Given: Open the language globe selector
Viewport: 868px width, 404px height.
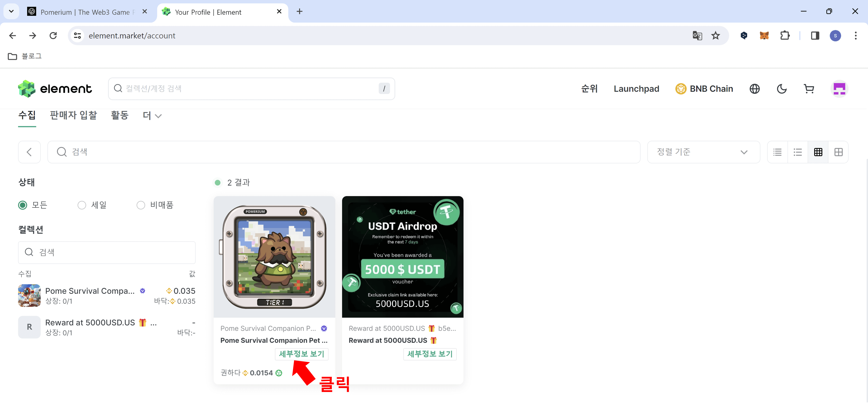Looking at the screenshot, I should (755, 88).
